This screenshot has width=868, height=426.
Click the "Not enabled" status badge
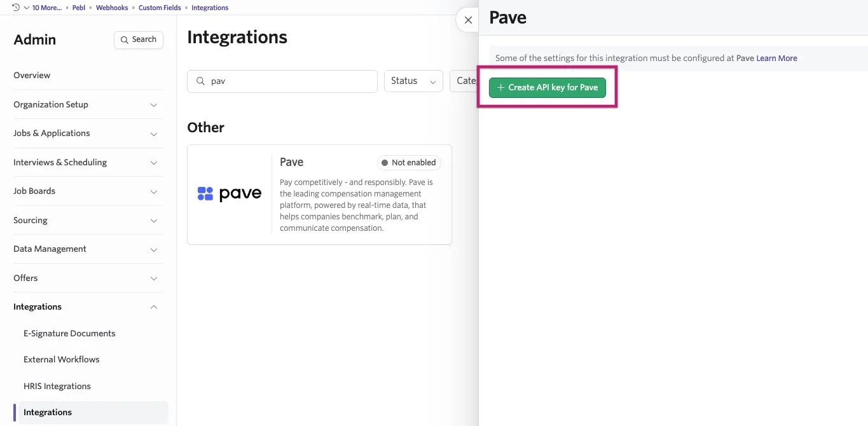click(x=409, y=163)
